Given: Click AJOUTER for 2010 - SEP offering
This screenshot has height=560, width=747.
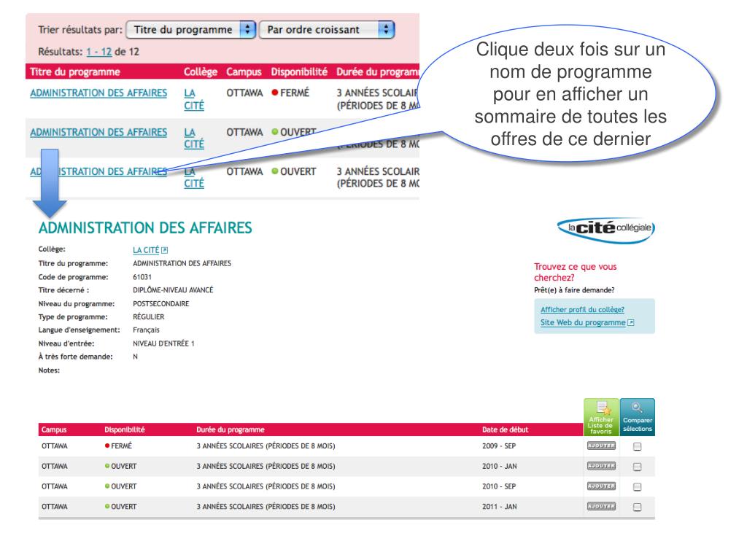Looking at the screenshot, I should [601, 486].
